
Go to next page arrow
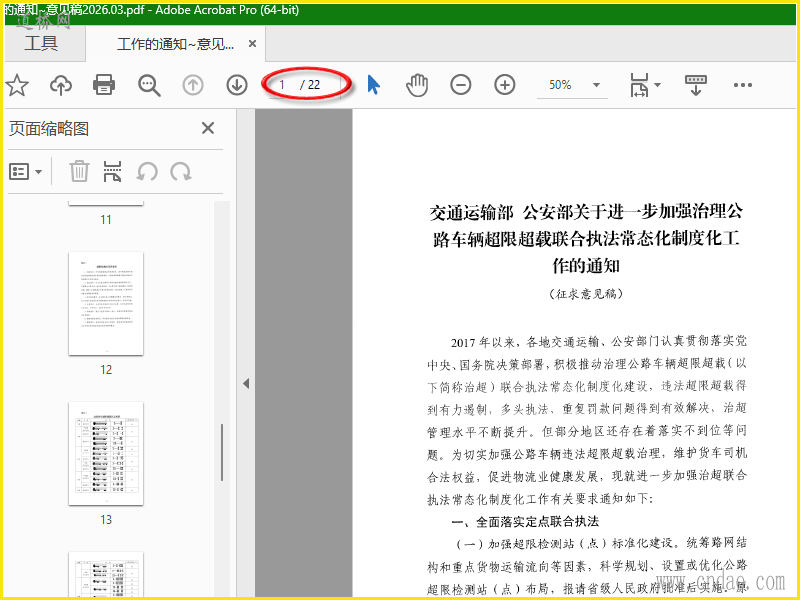tap(237, 85)
